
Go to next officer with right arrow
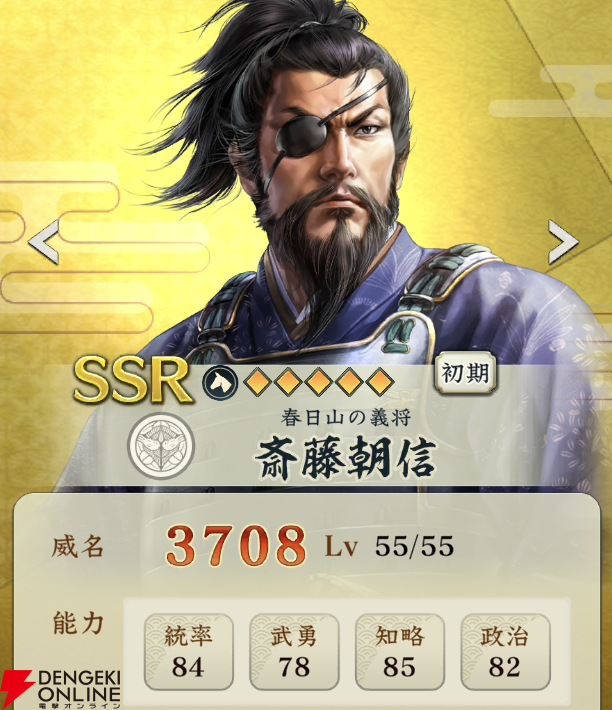(x=563, y=242)
